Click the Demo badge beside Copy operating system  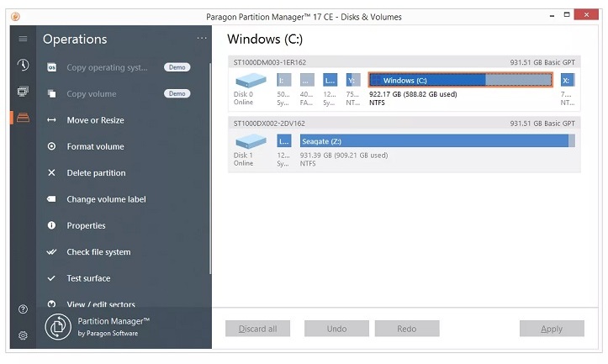pos(177,67)
